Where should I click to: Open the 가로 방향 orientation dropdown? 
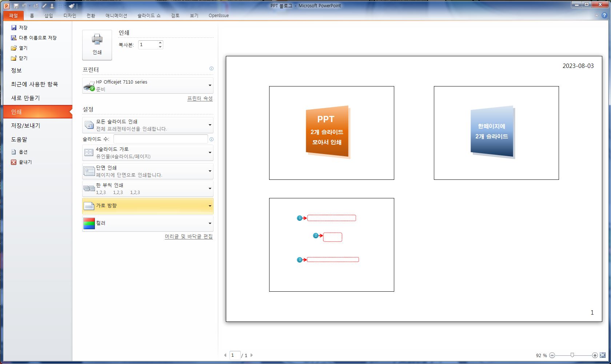(148, 206)
